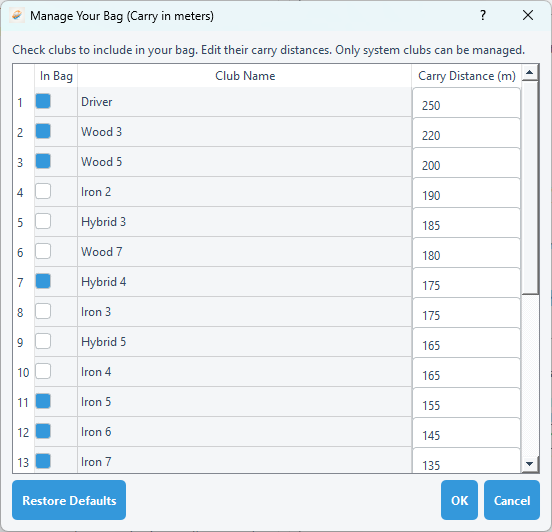
Task: Close the Manage Your Bag dialog
Action: (x=528, y=15)
